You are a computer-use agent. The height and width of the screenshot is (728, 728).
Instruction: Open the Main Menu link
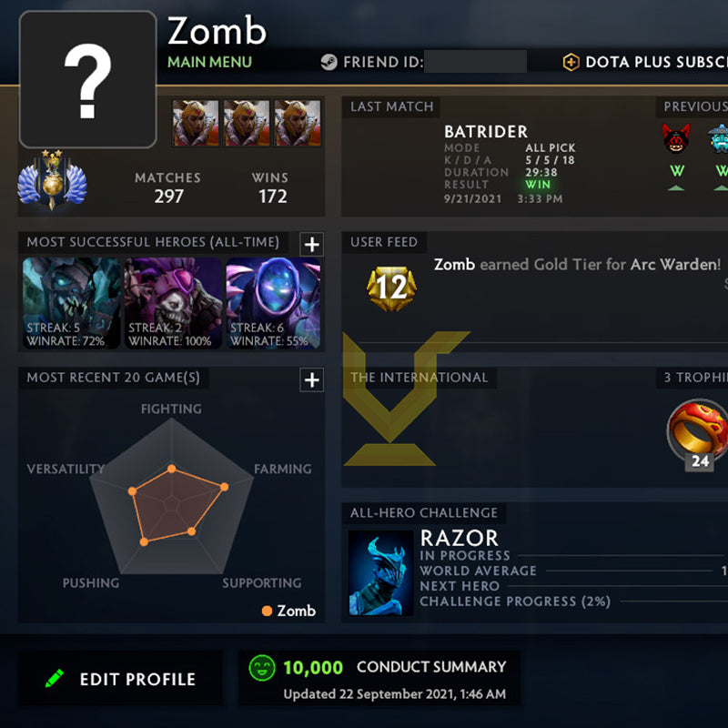(x=209, y=62)
